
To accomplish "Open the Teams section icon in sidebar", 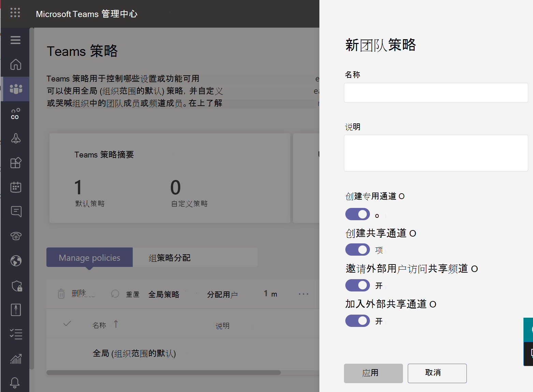I will coord(16,89).
